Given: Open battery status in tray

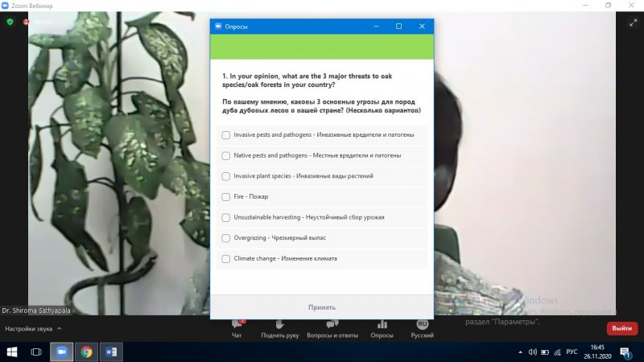Looking at the screenshot, I should (545, 352).
